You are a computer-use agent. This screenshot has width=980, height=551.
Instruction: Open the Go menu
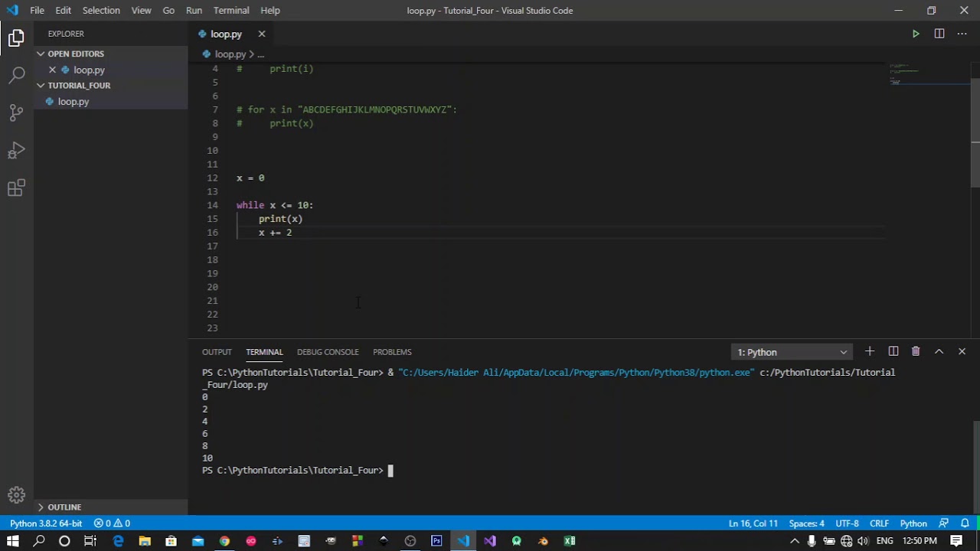click(168, 10)
